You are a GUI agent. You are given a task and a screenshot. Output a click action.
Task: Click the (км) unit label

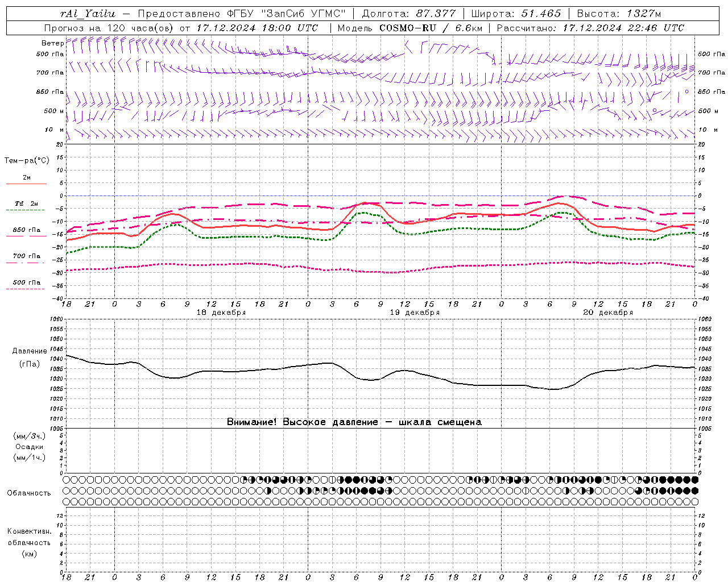click(x=29, y=553)
